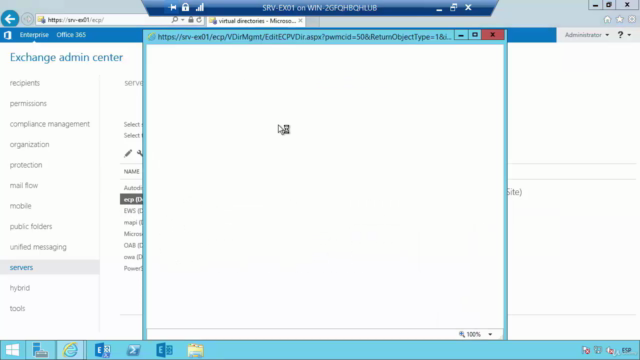Click the pin icon on VM connection bar
The width and height of the screenshot is (640, 360).
coord(172,7)
